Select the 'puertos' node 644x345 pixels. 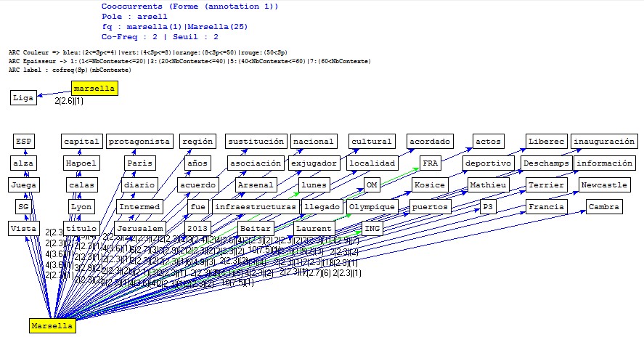coord(430,206)
